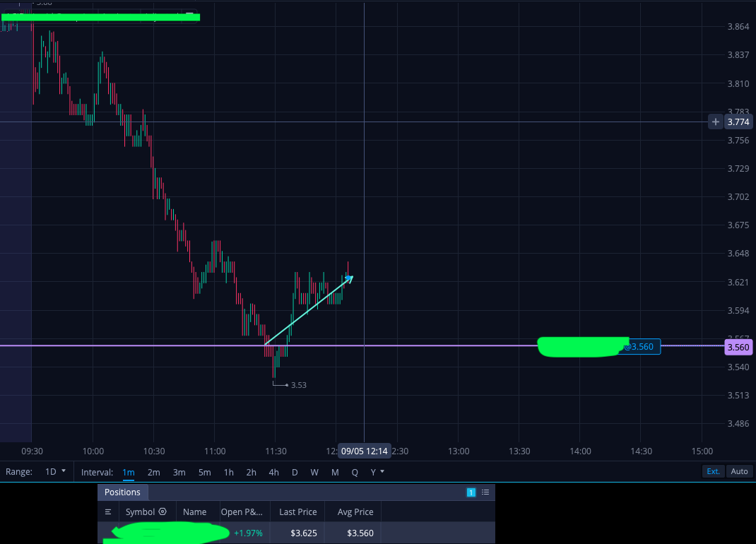Open the Positions list options icon
Image resolution: width=756 pixels, height=544 pixels.
pyautogui.click(x=485, y=492)
